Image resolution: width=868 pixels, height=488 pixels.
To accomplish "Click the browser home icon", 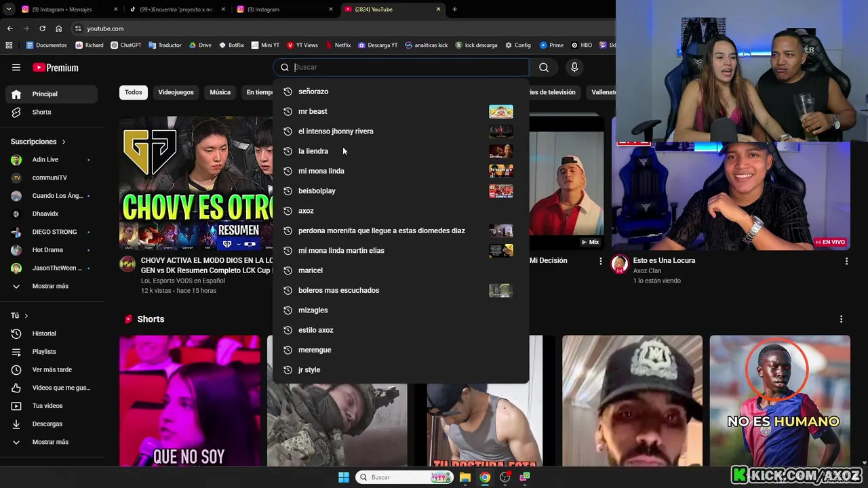I will point(58,28).
